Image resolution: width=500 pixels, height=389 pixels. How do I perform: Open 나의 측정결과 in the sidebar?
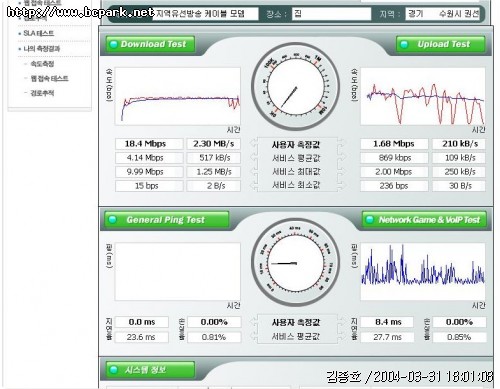[42, 49]
